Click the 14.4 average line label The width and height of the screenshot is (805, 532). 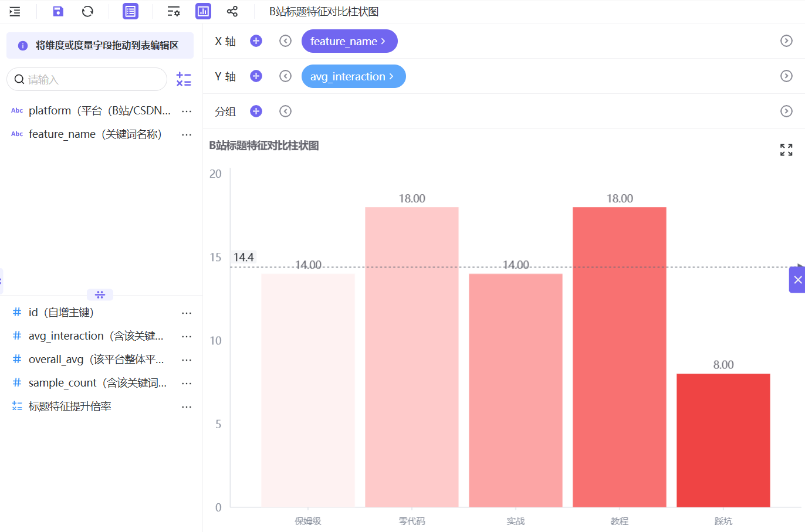[x=243, y=257]
